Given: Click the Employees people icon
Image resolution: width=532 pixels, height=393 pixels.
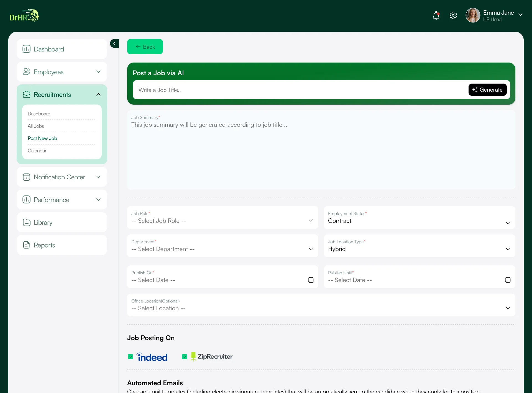Looking at the screenshot, I should 26,72.
